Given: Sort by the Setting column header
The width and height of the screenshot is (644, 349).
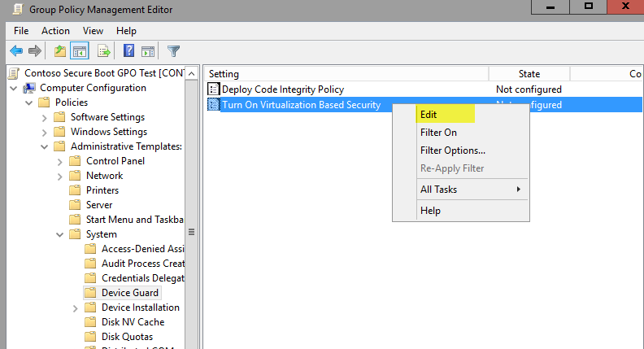Looking at the screenshot, I should click(x=346, y=74).
